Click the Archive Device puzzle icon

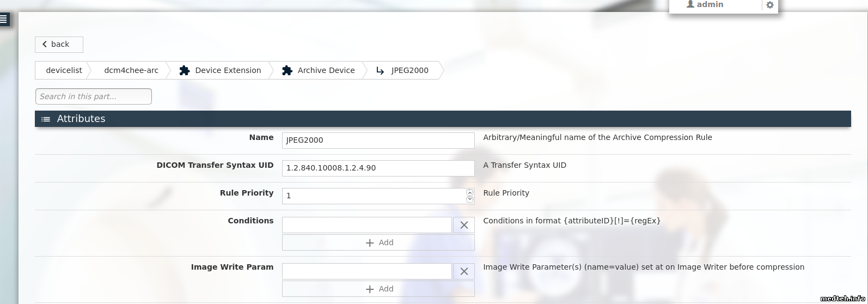287,70
